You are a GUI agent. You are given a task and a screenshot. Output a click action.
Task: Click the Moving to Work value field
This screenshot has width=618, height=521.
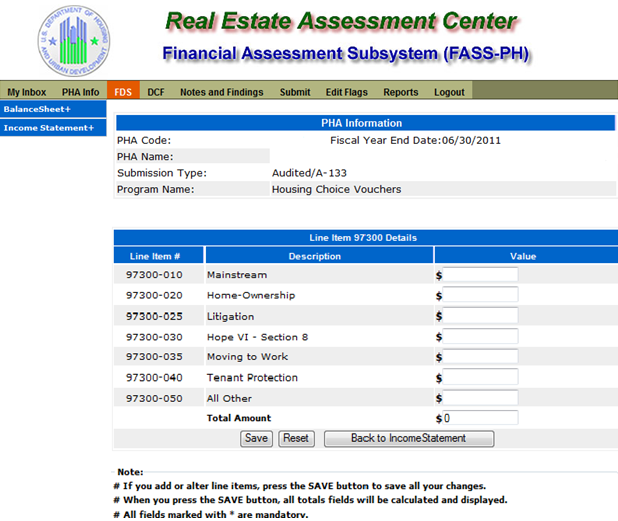[480, 356]
